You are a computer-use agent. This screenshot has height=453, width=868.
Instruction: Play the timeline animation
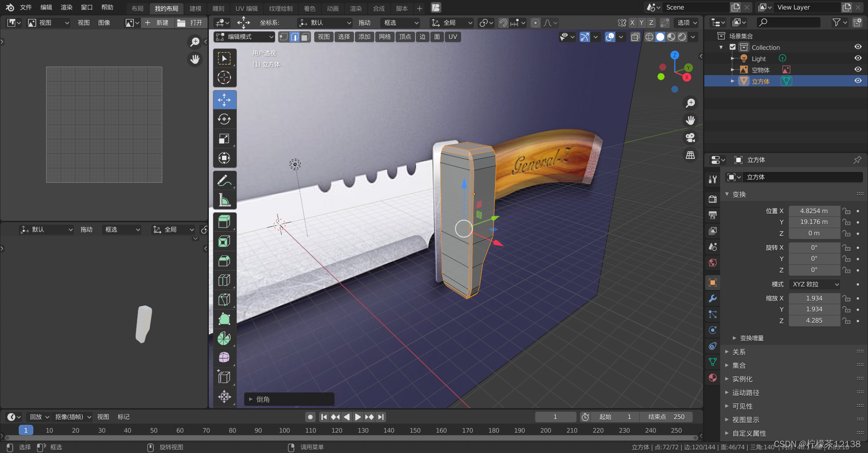[x=358, y=417]
